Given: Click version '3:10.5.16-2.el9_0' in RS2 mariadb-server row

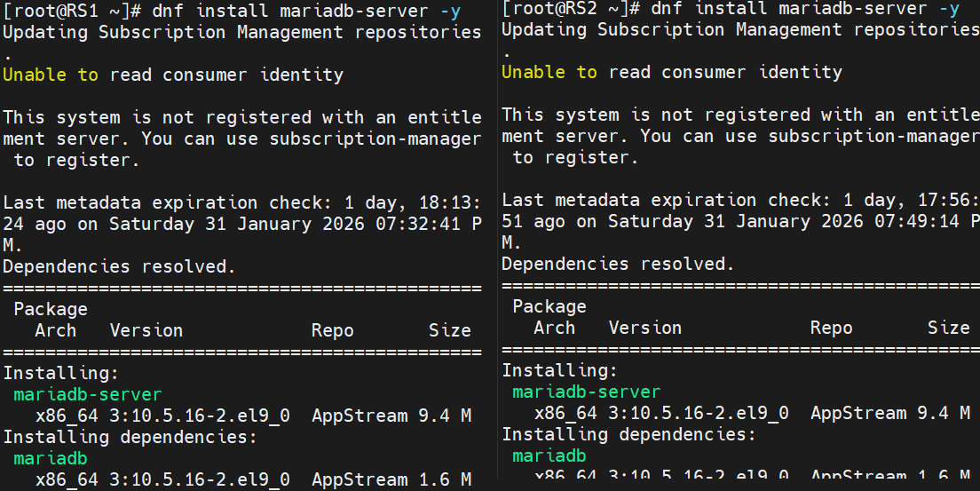Looking at the screenshot, I should [698, 412].
